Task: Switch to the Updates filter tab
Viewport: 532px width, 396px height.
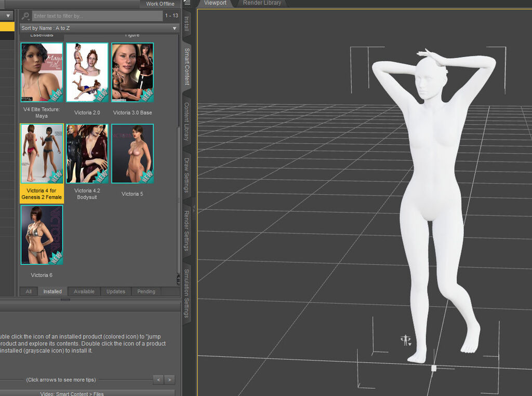Action: pyautogui.click(x=116, y=292)
